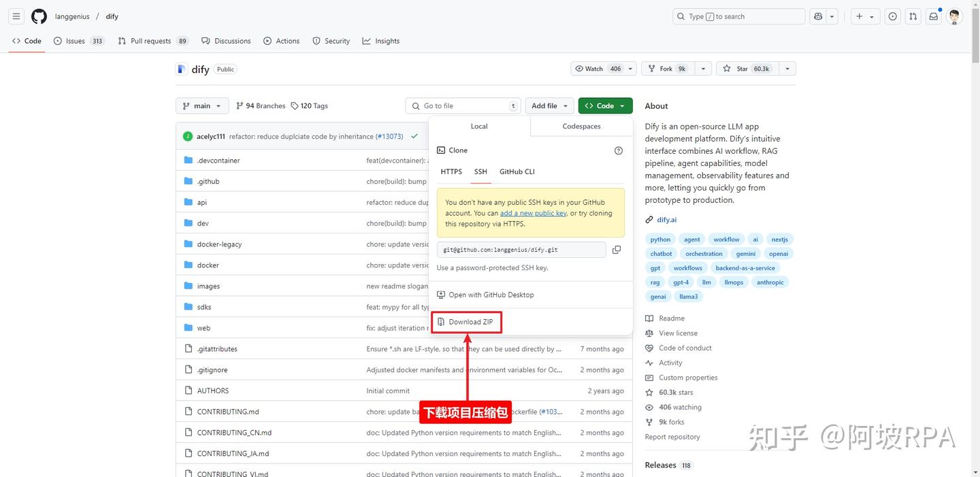
Task: Click the clone help question mark icon
Action: [619, 150]
